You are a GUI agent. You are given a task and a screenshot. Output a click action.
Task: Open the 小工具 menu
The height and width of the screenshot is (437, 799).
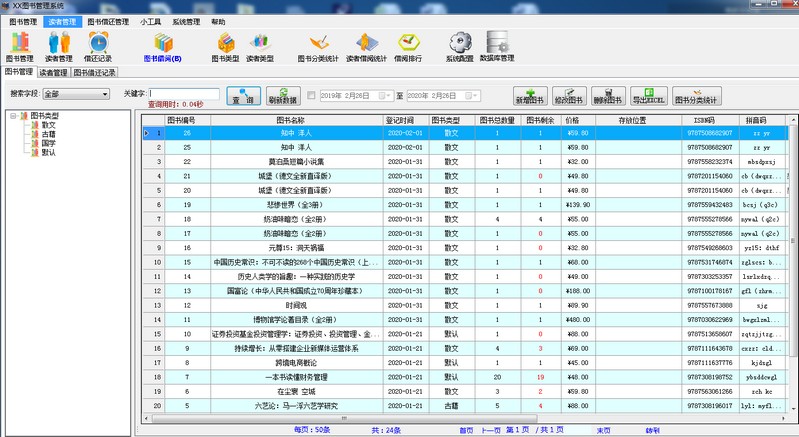[151, 21]
